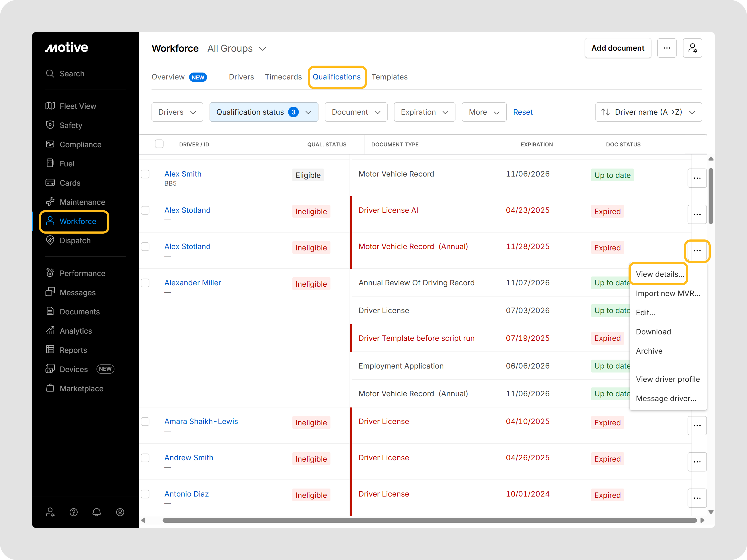Click the Add document button
The image size is (747, 560).
point(617,48)
